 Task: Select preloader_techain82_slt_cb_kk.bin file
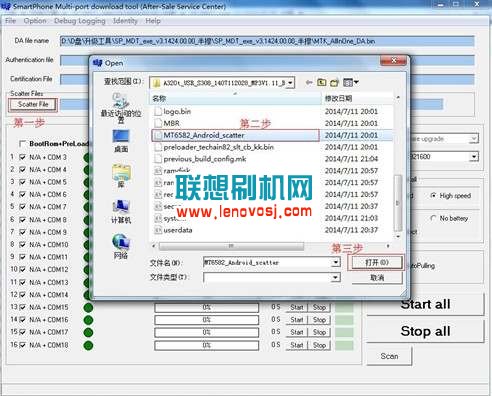[218, 147]
